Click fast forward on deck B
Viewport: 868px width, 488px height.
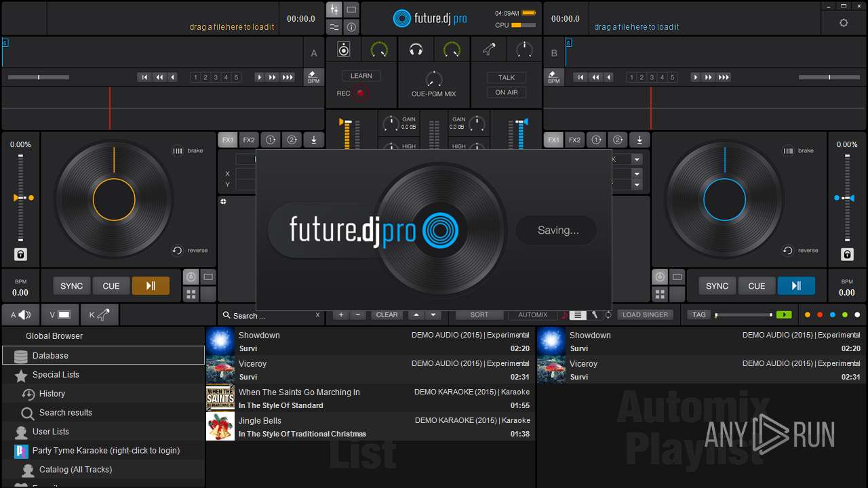point(709,77)
